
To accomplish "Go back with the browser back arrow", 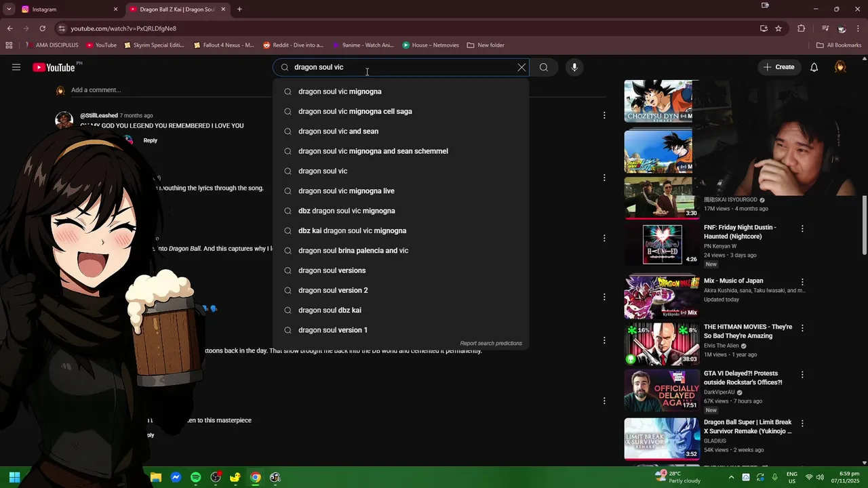I will point(9,28).
